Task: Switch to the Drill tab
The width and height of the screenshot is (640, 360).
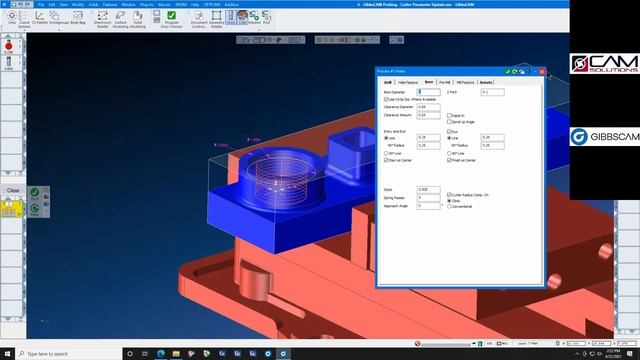Action: (x=388, y=82)
